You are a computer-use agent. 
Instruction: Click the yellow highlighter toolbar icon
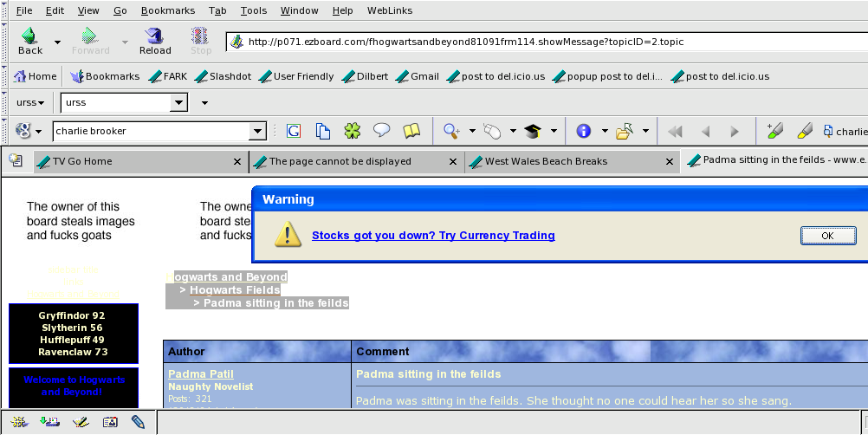(x=805, y=131)
